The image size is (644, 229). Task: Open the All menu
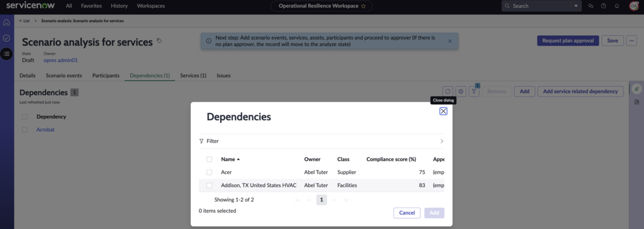[x=69, y=5]
